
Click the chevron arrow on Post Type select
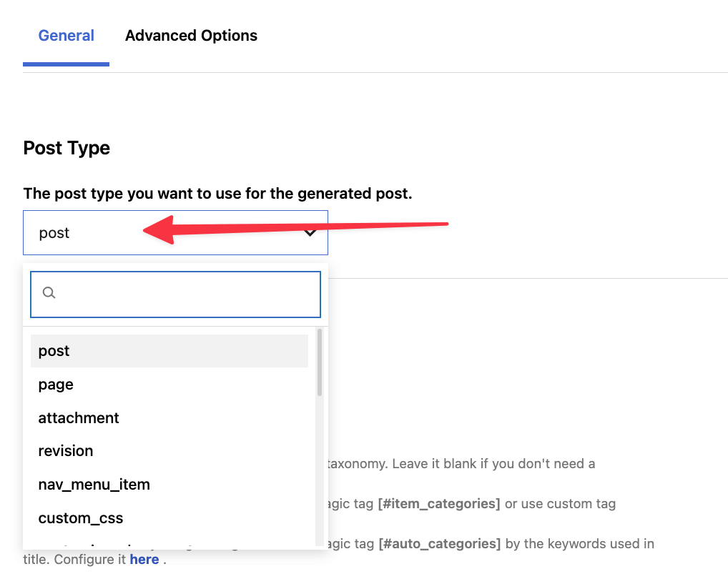310,233
